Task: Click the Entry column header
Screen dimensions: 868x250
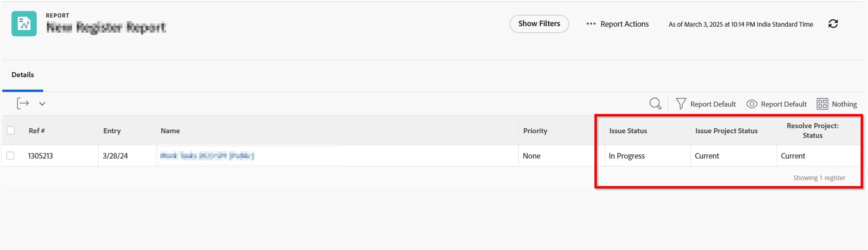Action: click(112, 131)
